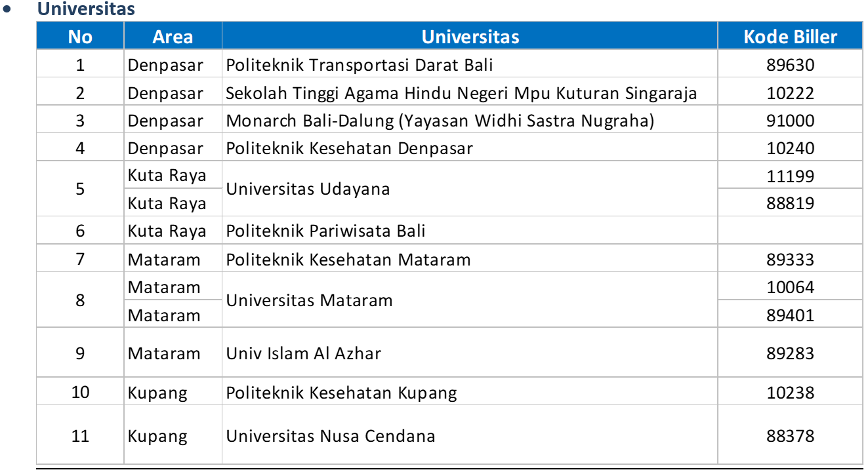Select biller code 10222
868x474 pixels.
click(x=790, y=93)
